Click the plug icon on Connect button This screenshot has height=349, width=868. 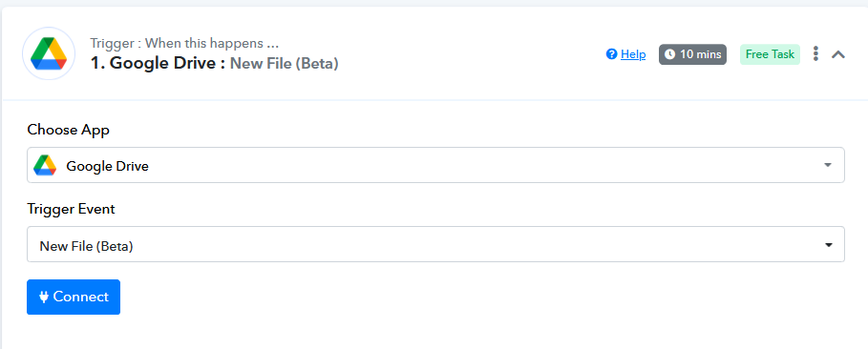44,297
